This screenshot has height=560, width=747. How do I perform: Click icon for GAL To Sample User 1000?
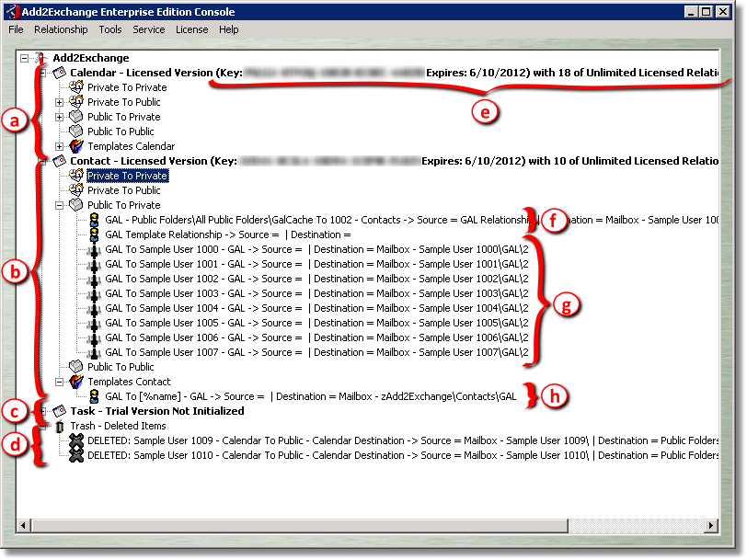(94, 250)
